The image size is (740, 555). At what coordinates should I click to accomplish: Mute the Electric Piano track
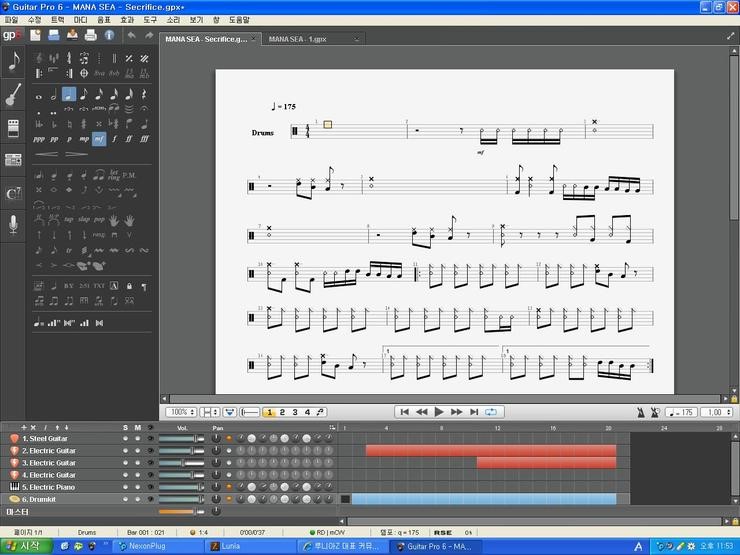(x=138, y=487)
